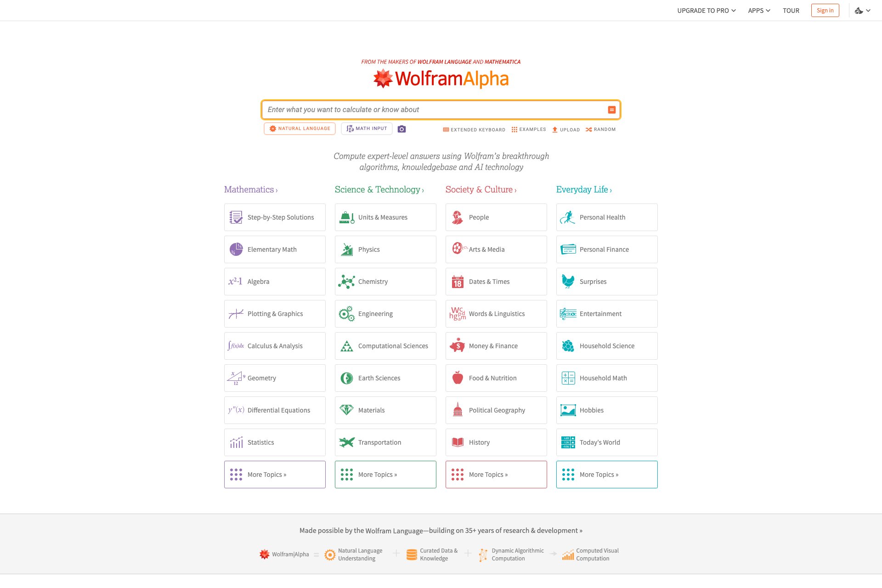The width and height of the screenshot is (882, 588).
Task: Click the EXAMPLES menu entry
Action: pos(529,129)
